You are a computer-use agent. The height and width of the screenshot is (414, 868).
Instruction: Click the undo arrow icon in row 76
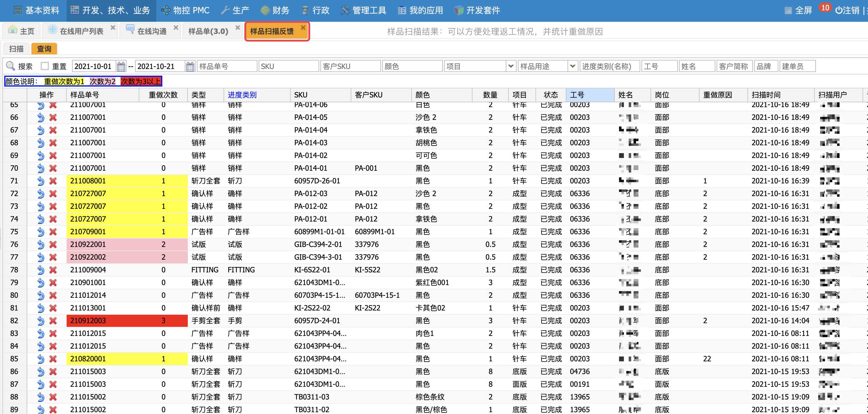(x=41, y=244)
